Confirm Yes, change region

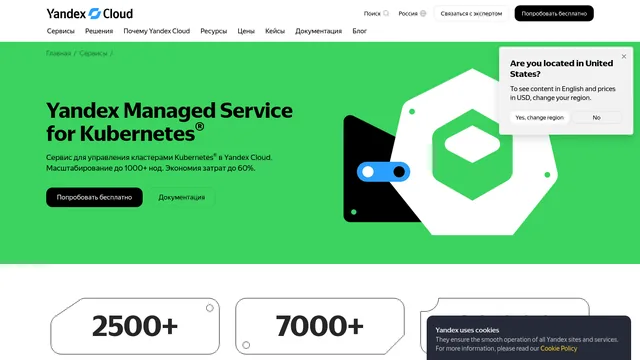pyautogui.click(x=539, y=118)
